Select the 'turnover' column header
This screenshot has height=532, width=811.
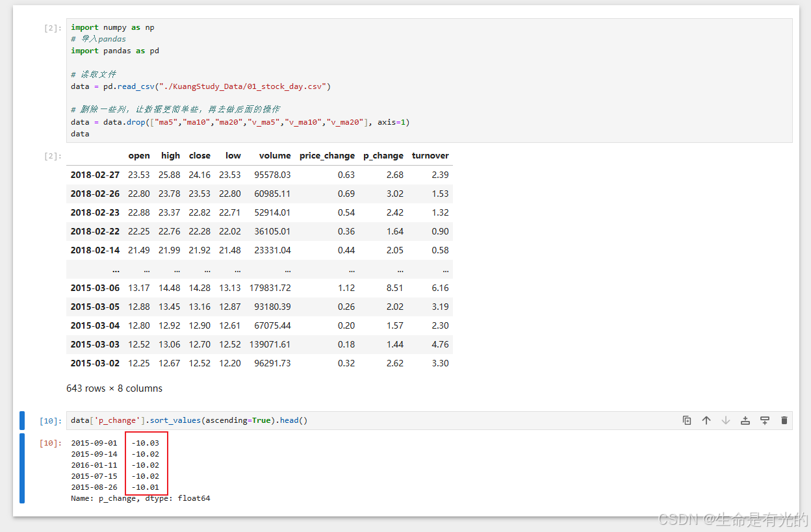[x=430, y=155]
